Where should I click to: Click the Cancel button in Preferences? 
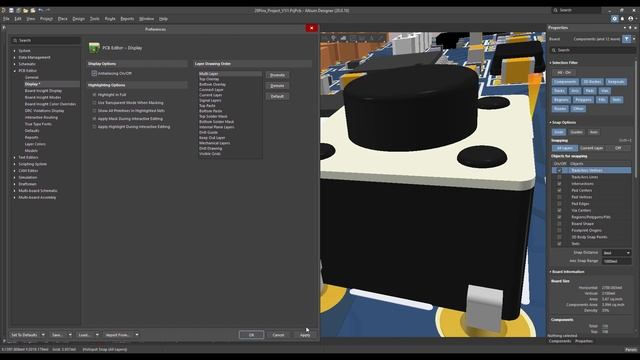[x=278, y=335]
